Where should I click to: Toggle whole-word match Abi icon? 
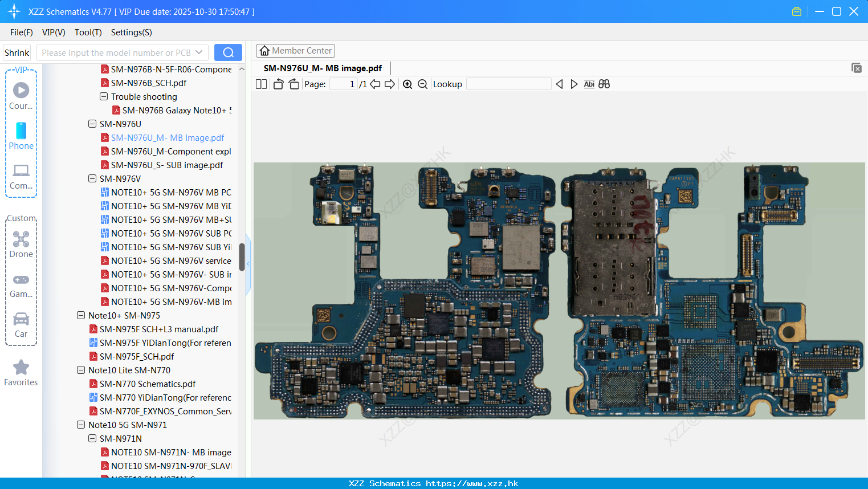(589, 84)
